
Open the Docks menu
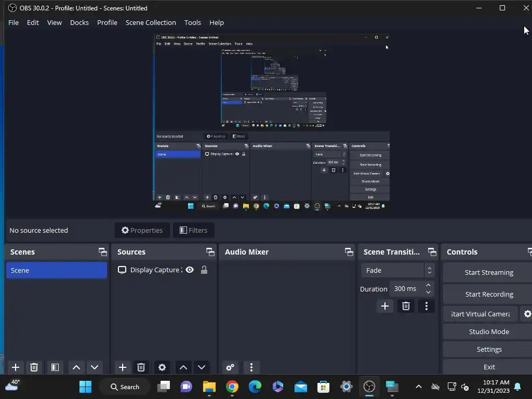79,22
